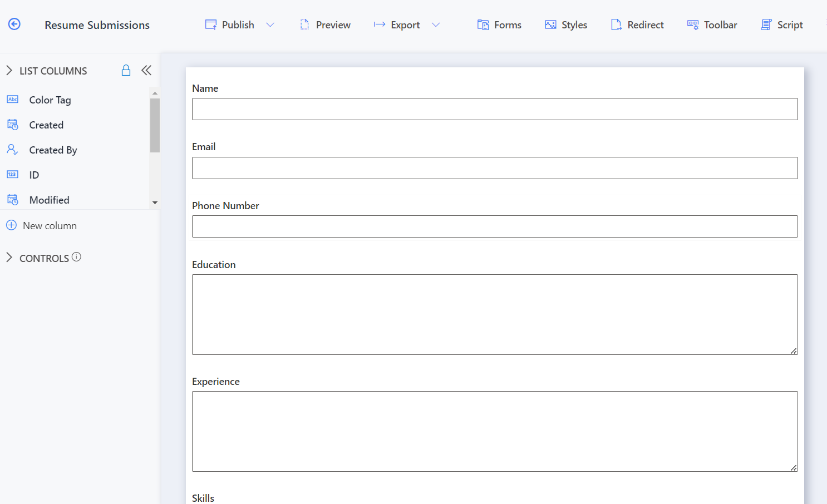Image resolution: width=827 pixels, height=504 pixels.
Task: Open the Export dropdown chevron
Action: 436,24
